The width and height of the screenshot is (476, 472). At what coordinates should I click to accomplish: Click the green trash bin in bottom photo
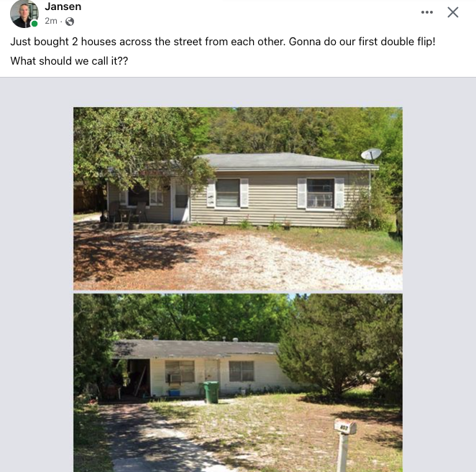(211, 392)
